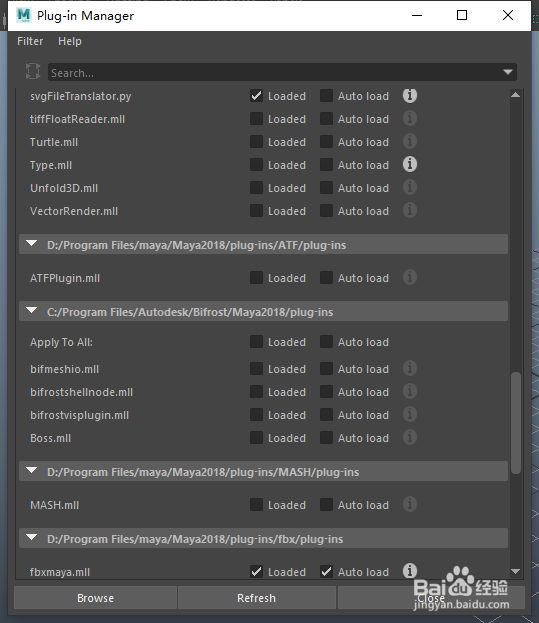Open info for Boss.mll plug-in

[x=410, y=437]
